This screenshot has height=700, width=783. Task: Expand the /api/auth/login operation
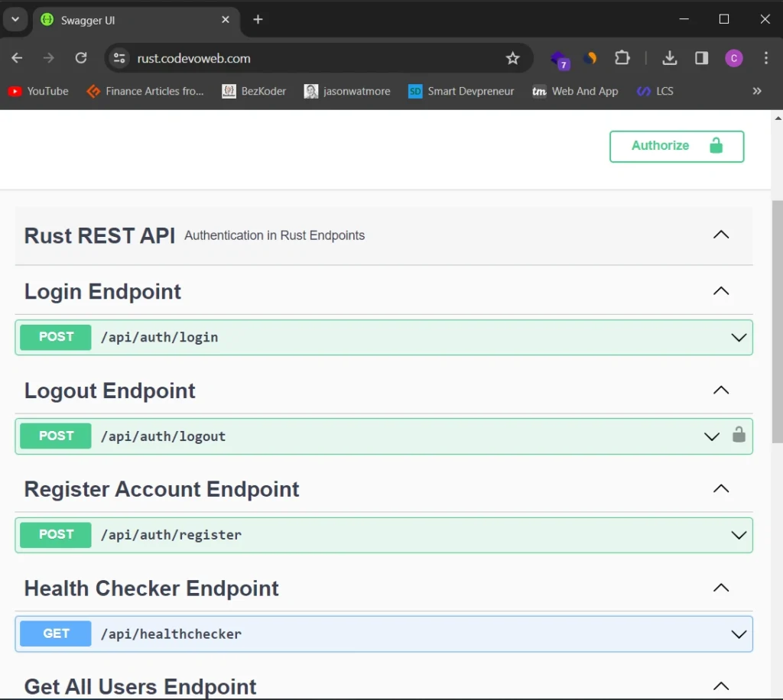(738, 337)
